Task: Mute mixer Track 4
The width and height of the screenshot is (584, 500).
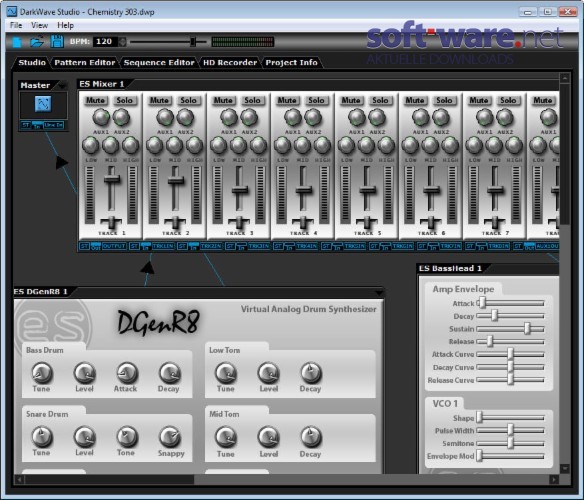Action: (x=287, y=100)
